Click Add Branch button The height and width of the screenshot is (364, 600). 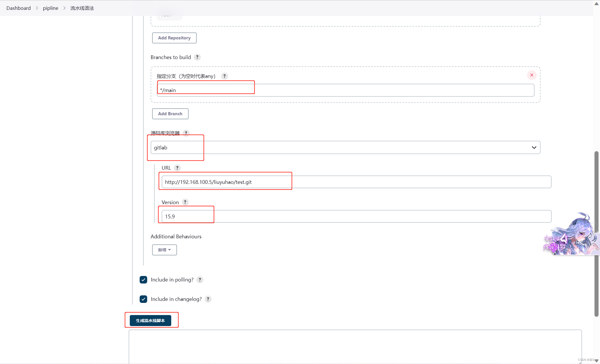[170, 114]
